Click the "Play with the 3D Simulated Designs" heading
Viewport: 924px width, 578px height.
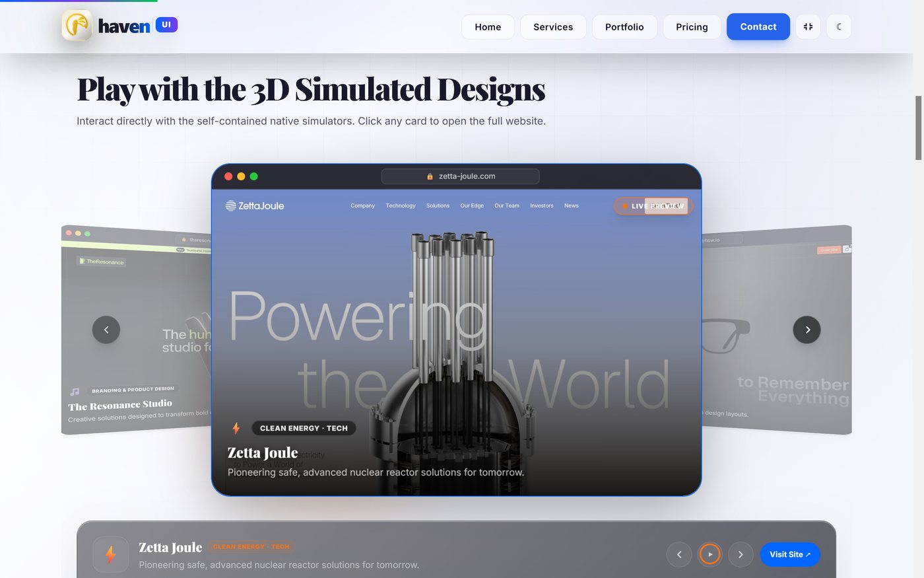(x=311, y=90)
